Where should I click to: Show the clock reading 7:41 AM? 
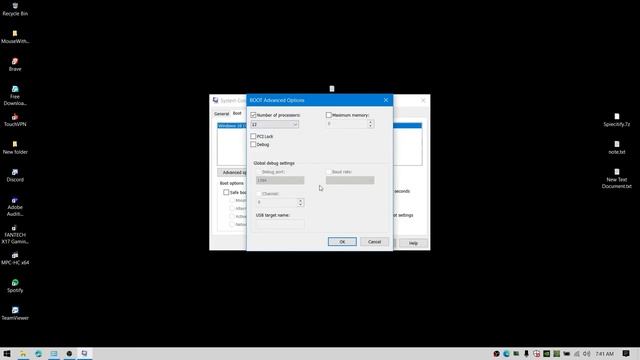pos(604,354)
